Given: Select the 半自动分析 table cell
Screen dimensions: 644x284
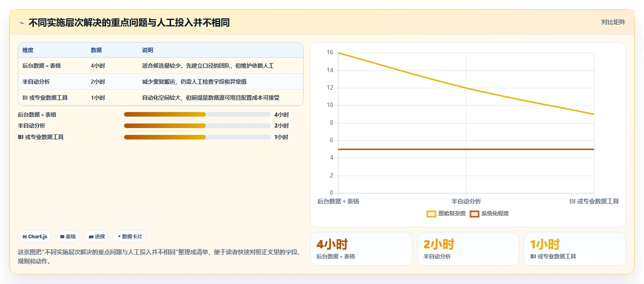Looking at the screenshot, I should pyautogui.click(x=36, y=82).
